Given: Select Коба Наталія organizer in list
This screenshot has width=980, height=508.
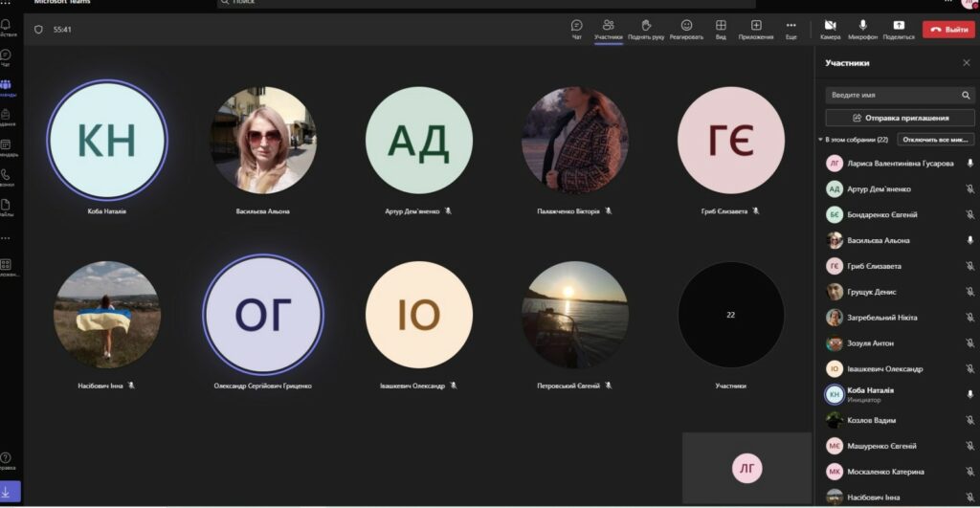Looking at the screenshot, I should [899, 394].
